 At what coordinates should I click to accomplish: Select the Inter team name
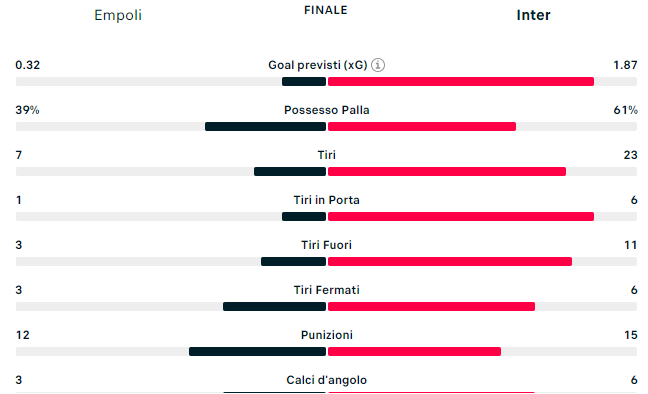533,15
